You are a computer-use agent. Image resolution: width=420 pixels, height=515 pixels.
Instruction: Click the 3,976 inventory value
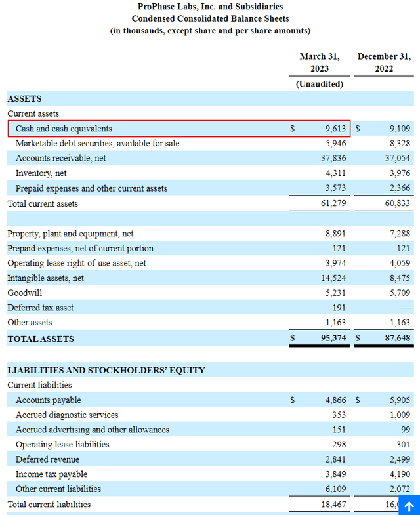pos(400,173)
